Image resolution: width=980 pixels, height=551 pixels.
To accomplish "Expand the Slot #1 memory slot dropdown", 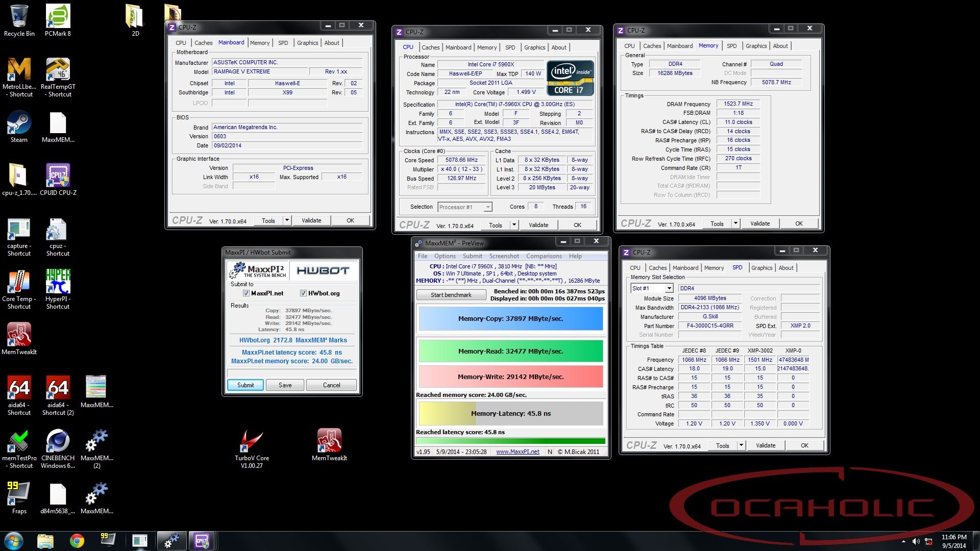I will coord(669,288).
